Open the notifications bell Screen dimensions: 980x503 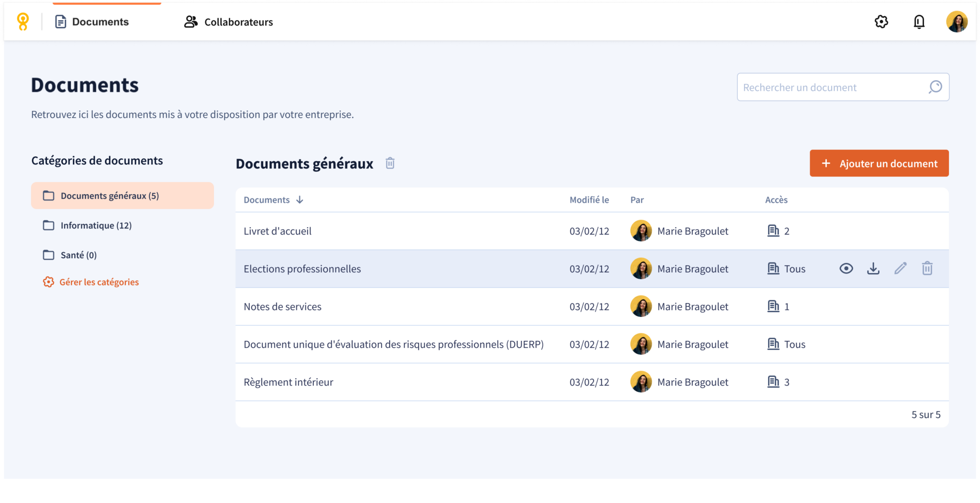[x=919, y=22]
